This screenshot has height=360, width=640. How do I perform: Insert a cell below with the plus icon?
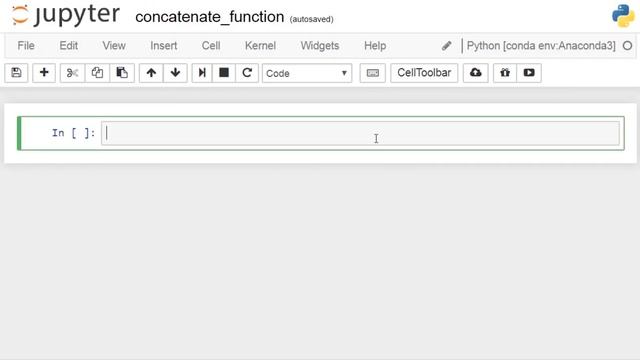click(44, 73)
